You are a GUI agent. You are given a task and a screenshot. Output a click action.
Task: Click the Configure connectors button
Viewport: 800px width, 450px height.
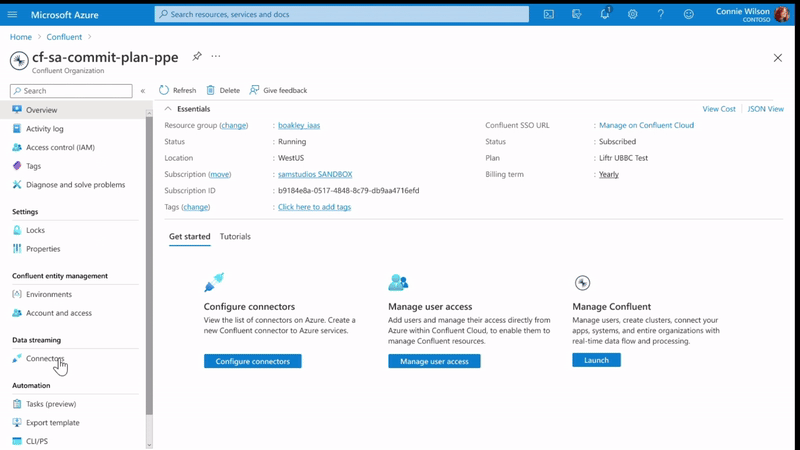click(x=253, y=361)
